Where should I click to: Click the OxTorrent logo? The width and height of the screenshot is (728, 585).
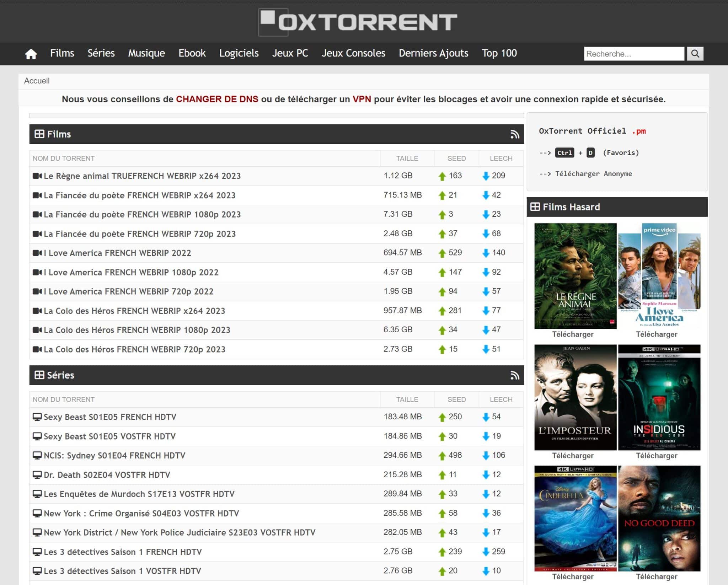358,22
